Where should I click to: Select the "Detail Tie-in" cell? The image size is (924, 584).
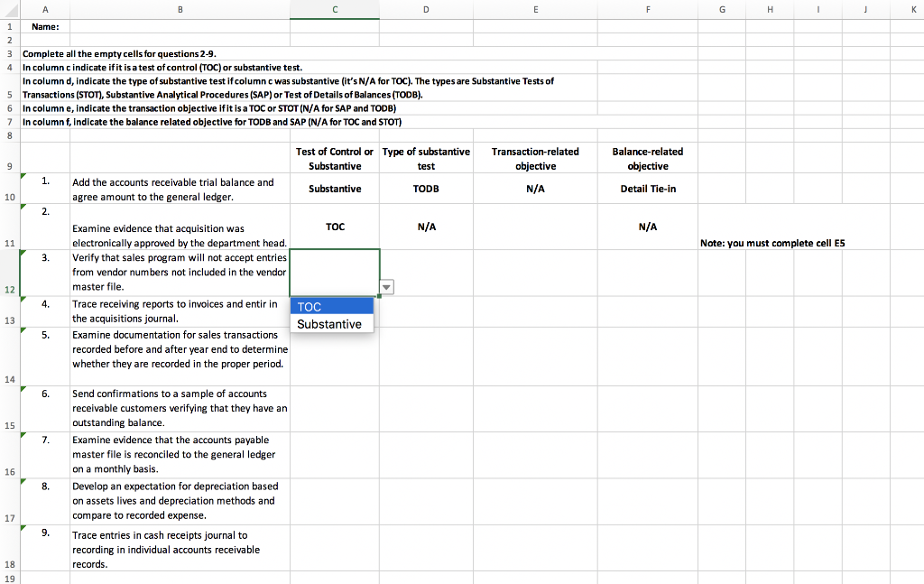click(647, 189)
